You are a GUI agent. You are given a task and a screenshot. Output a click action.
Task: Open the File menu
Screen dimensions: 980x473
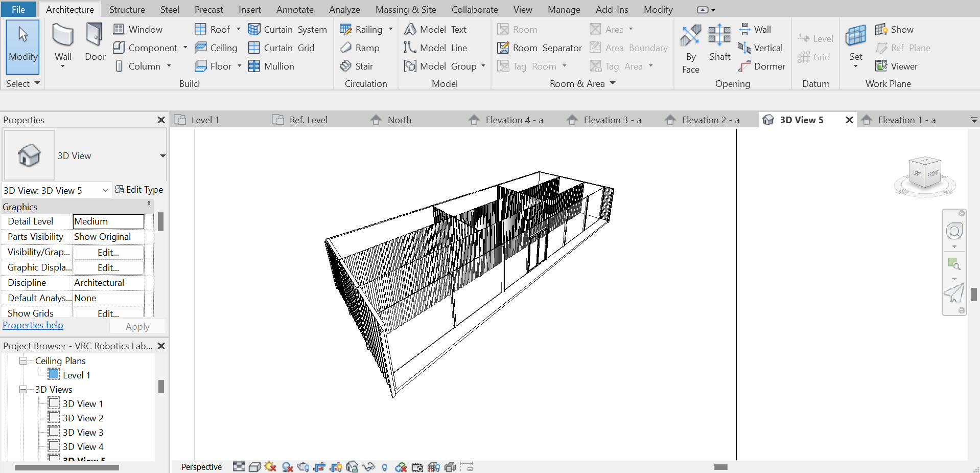coord(18,9)
